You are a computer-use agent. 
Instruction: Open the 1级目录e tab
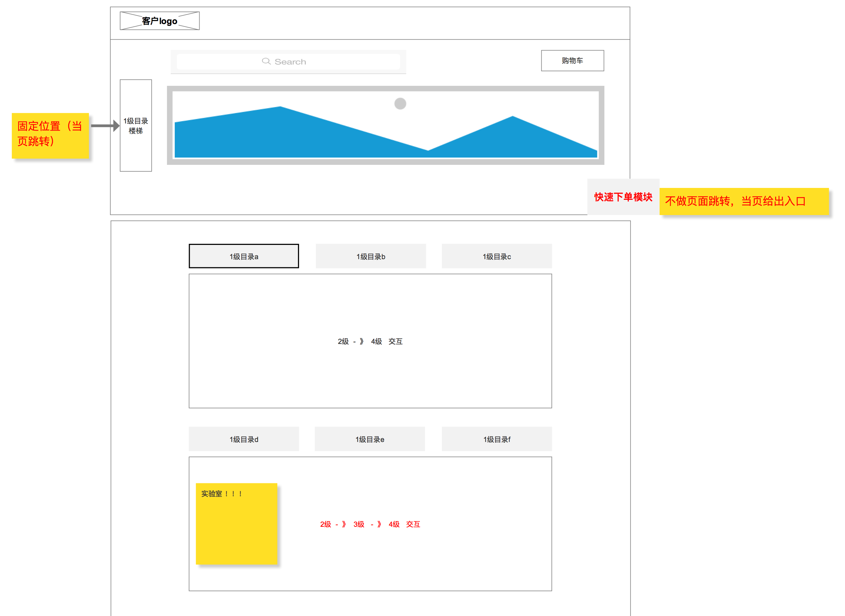(369, 439)
